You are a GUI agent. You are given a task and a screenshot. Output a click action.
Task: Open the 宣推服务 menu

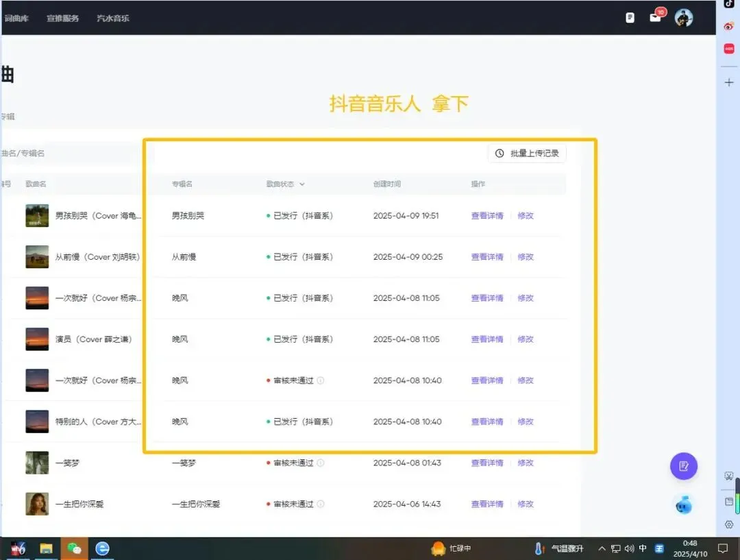coord(63,19)
